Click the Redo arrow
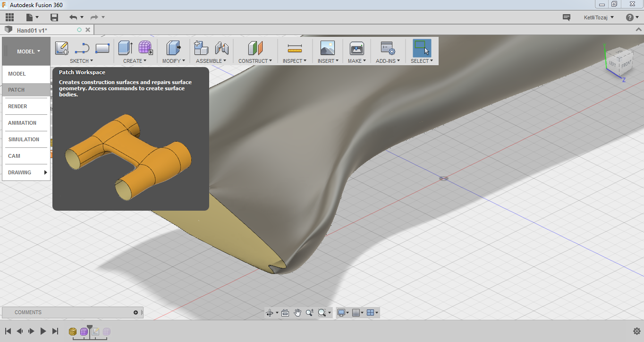This screenshot has width=644, height=342. 94,17
